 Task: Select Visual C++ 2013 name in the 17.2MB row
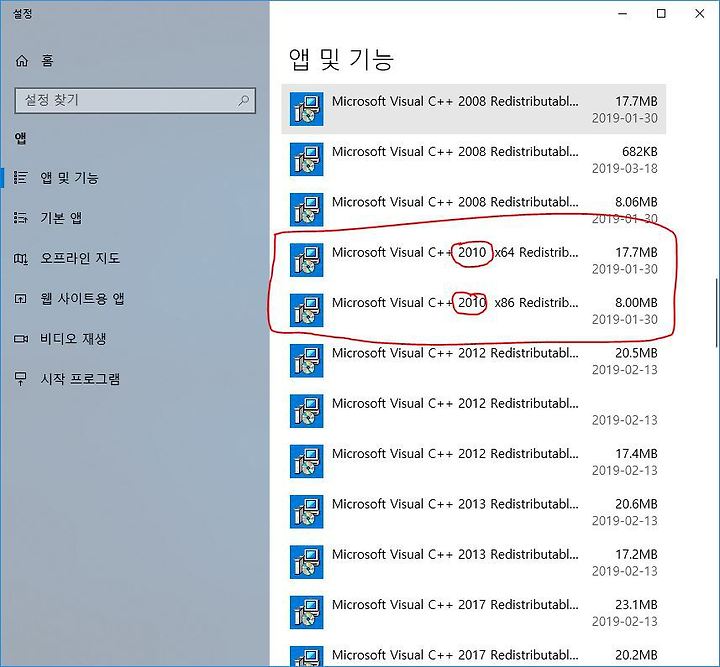coord(455,555)
